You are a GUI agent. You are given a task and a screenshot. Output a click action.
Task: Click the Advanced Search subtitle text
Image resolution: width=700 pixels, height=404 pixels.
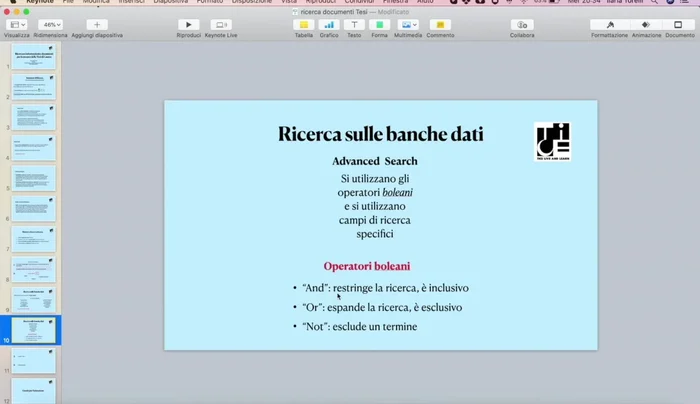(x=375, y=161)
